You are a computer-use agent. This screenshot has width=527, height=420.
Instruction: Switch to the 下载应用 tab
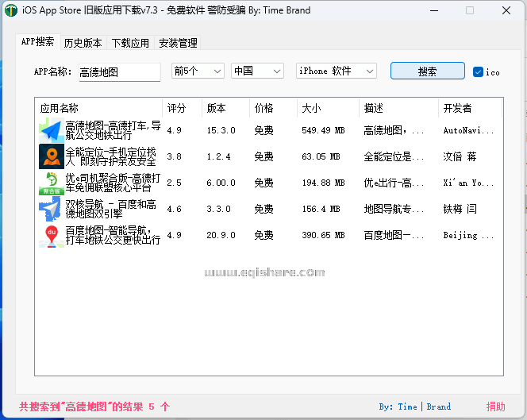(130, 43)
